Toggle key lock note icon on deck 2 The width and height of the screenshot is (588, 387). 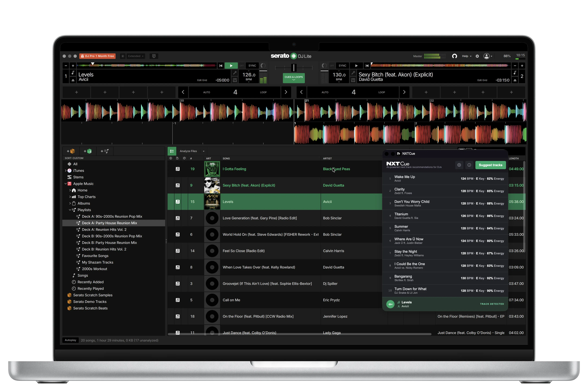coord(515,73)
